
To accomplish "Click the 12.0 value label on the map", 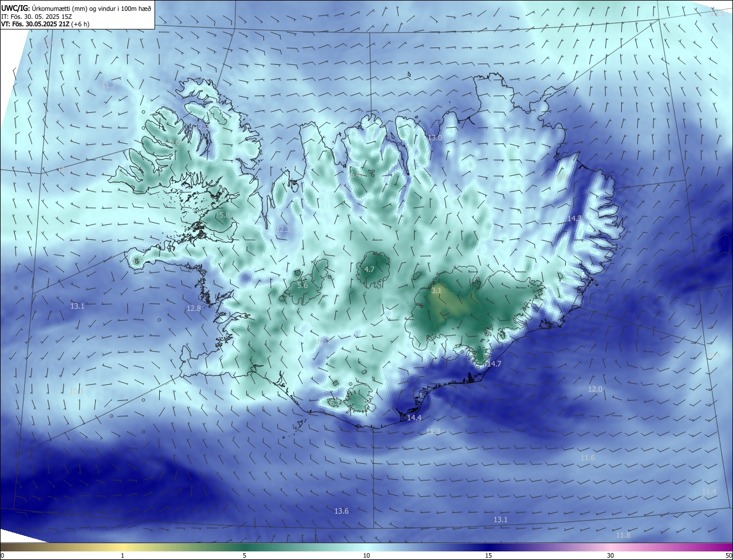I will pyautogui.click(x=596, y=389).
